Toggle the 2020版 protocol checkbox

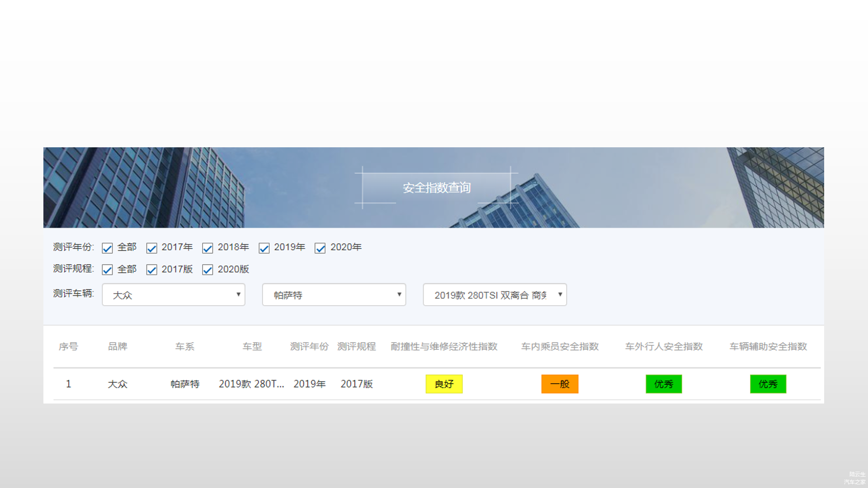pos(208,270)
